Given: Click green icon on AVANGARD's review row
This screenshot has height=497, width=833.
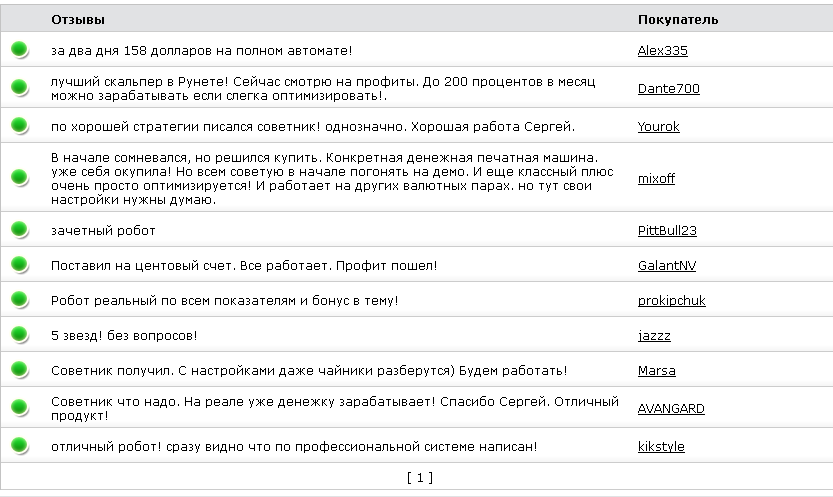Looking at the screenshot, I should [19, 408].
